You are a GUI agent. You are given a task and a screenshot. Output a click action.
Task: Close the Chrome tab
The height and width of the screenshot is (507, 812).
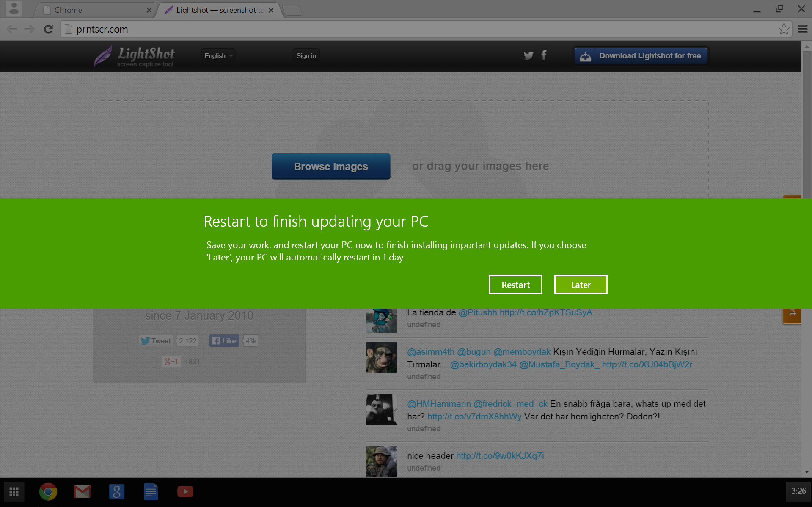[149, 10]
